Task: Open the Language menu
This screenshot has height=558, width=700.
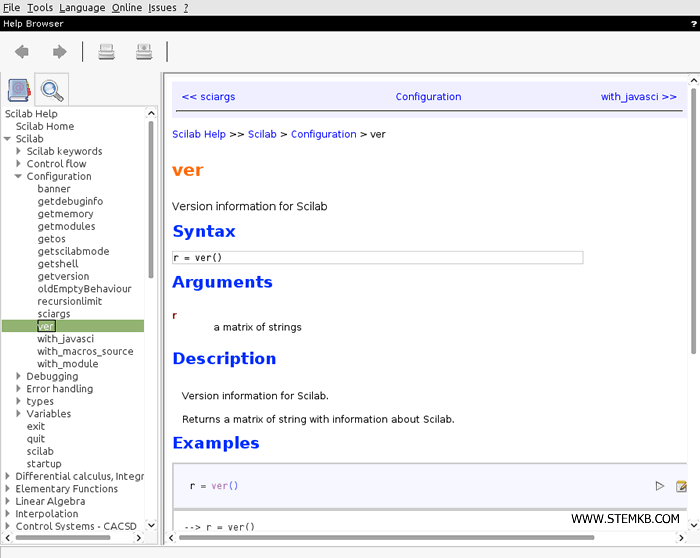Action: point(82,7)
